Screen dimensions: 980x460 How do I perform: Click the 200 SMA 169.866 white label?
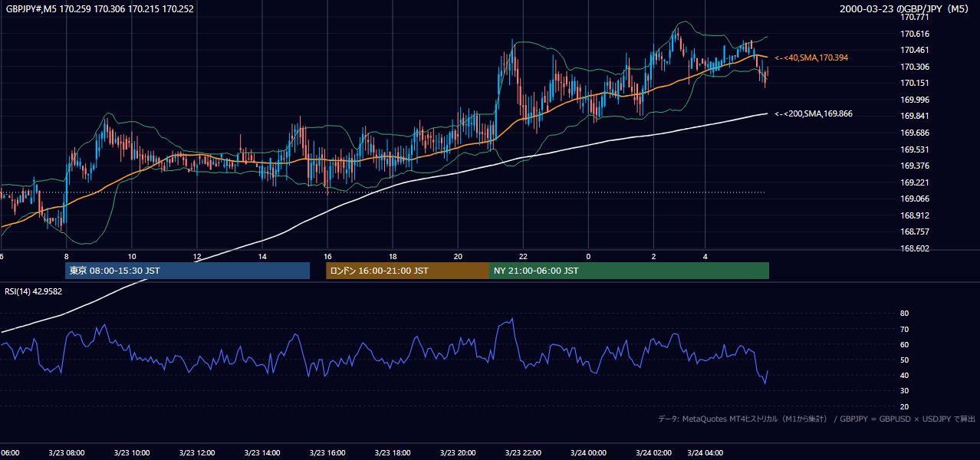click(x=814, y=113)
